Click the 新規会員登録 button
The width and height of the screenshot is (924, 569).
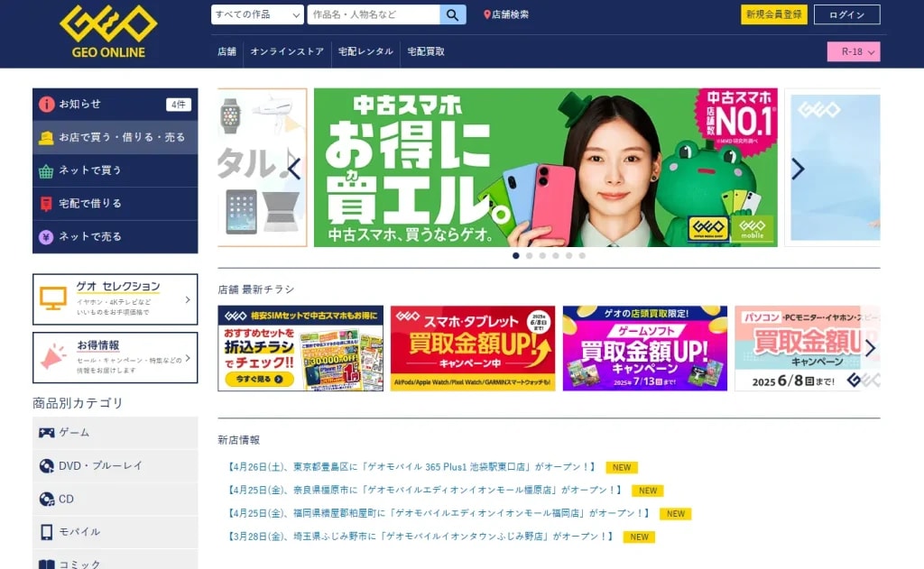[x=773, y=14]
